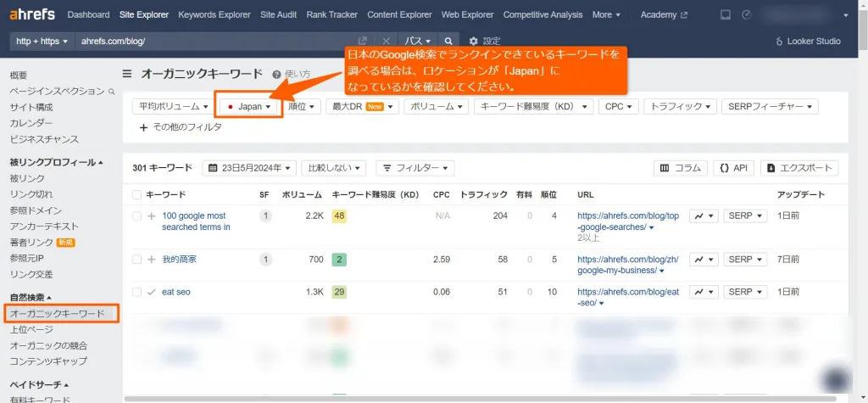The image size is (868, 403).
Task: Open the position history chart for top-google-searches row
Action: coord(704,215)
